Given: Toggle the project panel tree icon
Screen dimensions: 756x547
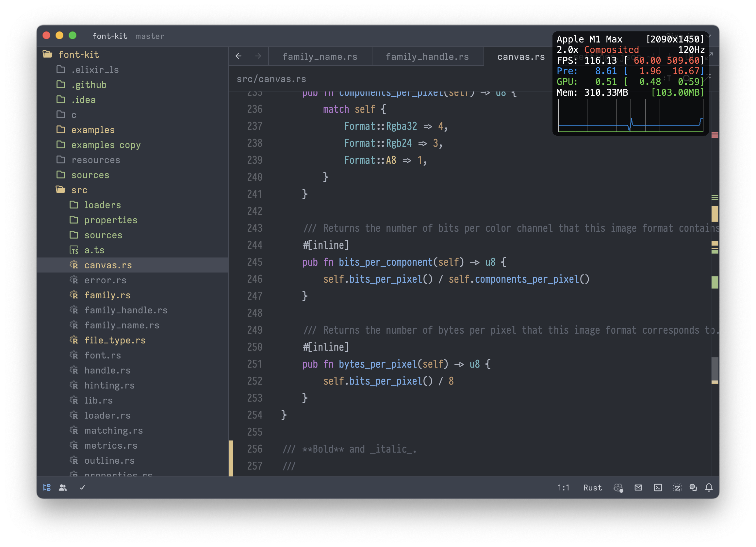Looking at the screenshot, I should pos(47,488).
